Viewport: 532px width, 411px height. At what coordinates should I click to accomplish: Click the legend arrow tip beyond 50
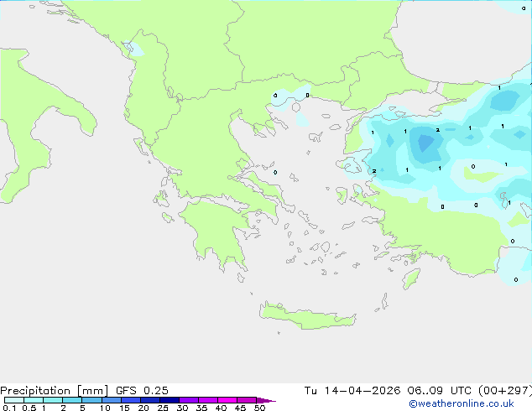coord(266,400)
